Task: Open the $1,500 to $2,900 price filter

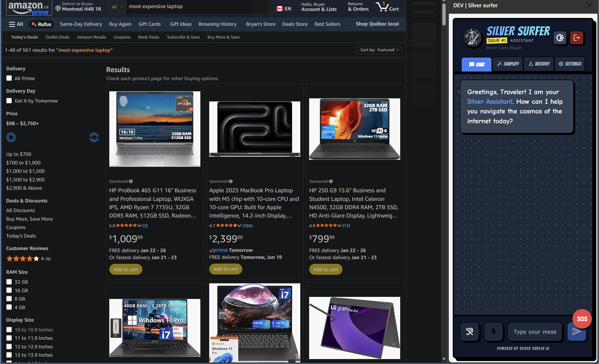Action: [26, 180]
